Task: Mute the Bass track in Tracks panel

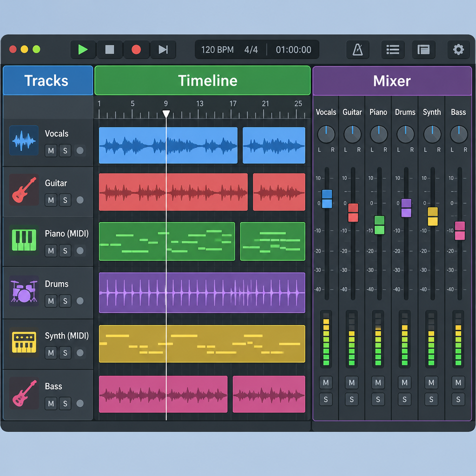Action: (x=51, y=403)
